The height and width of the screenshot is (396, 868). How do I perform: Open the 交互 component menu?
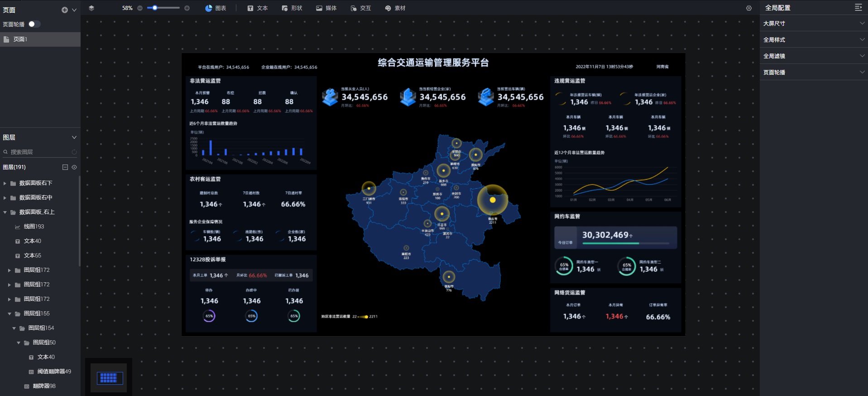(x=361, y=8)
